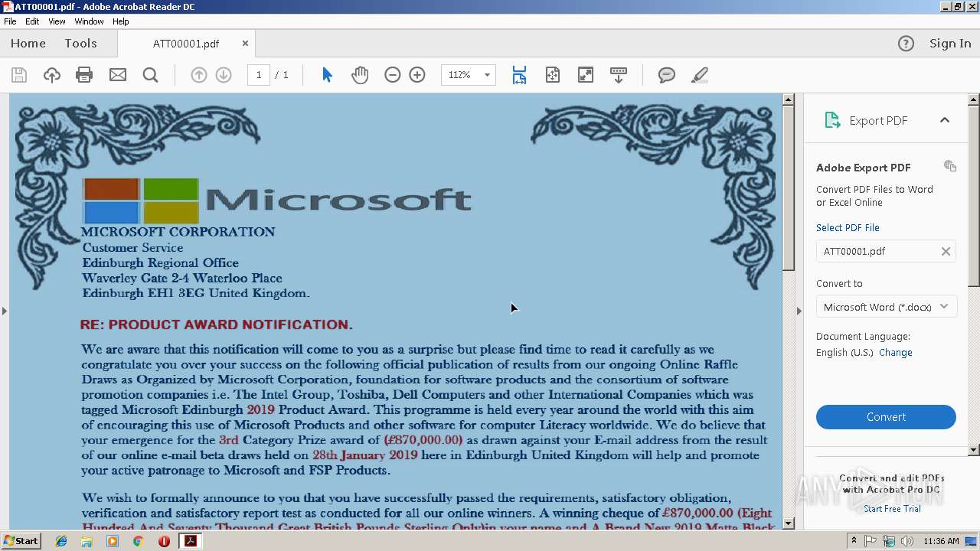Send file by email envelope icon
Screen dimensions: 980x551
[x=117, y=75]
